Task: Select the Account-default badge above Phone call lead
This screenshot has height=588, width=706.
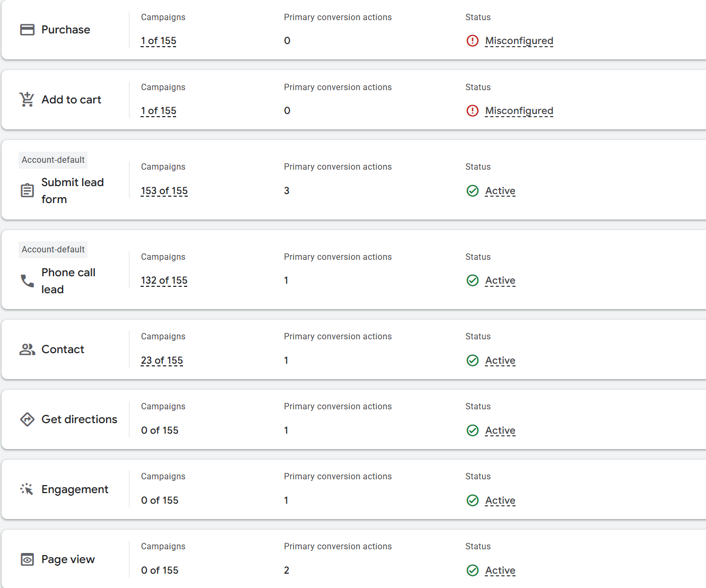Action: click(x=53, y=250)
